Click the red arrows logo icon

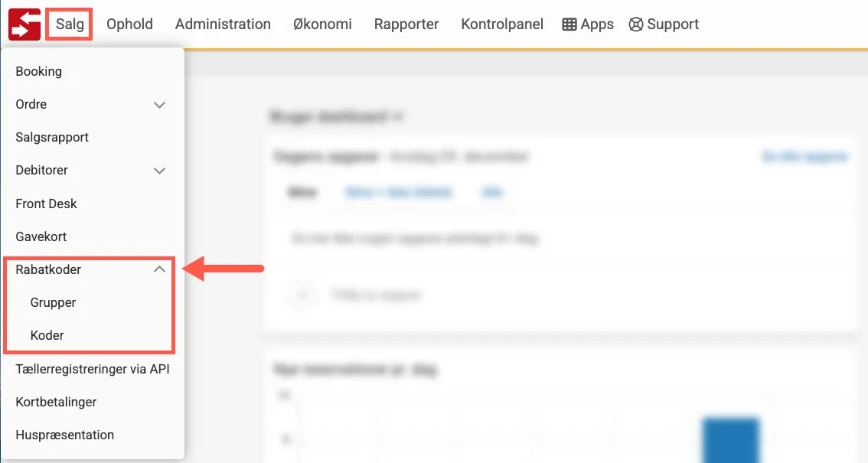[x=24, y=24]
